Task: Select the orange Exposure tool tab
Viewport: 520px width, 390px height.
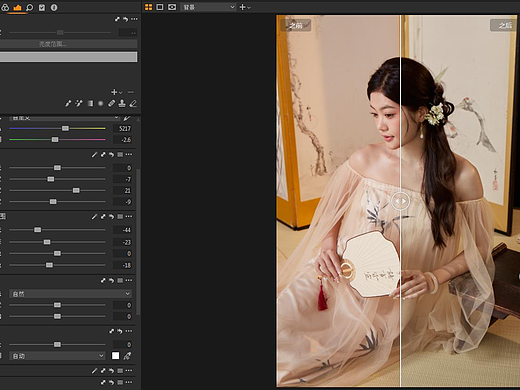Action: pyautogui.click(x=17, y=7)
